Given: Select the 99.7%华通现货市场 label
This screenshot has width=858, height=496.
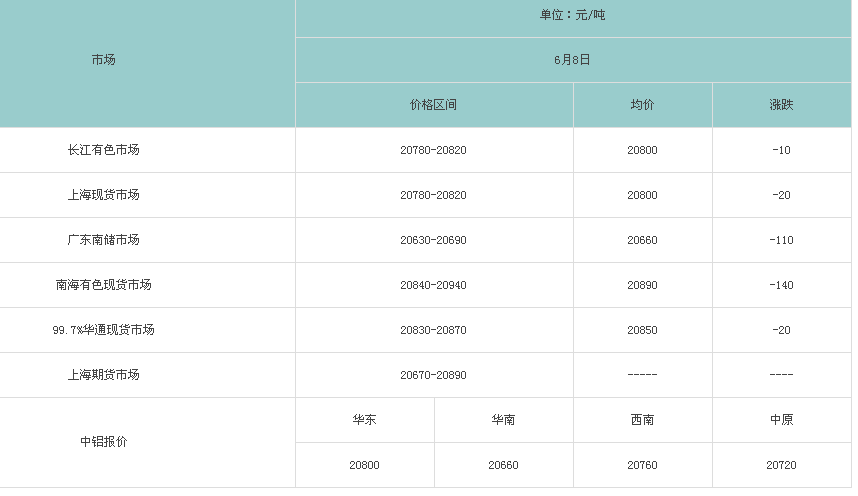Looking at the screenshot, I should 103,330.
